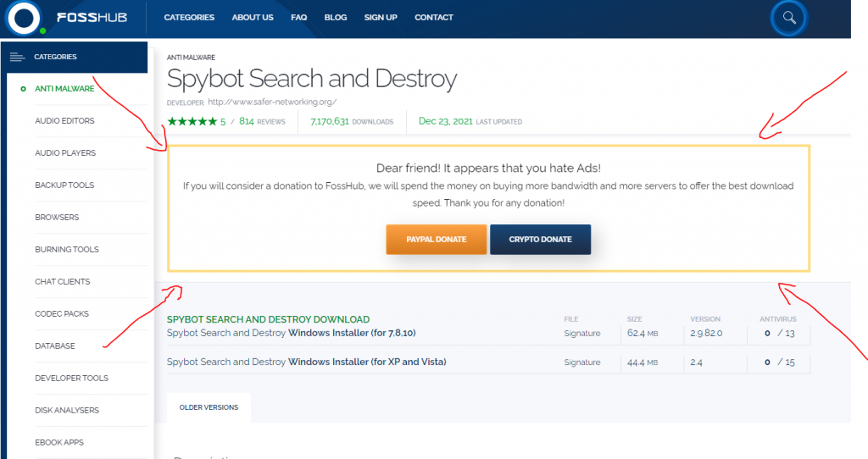Screen dimensions: 868x459
Task: Select ANTI MALWARE category in sidebar
Action: tap(64, 88)
